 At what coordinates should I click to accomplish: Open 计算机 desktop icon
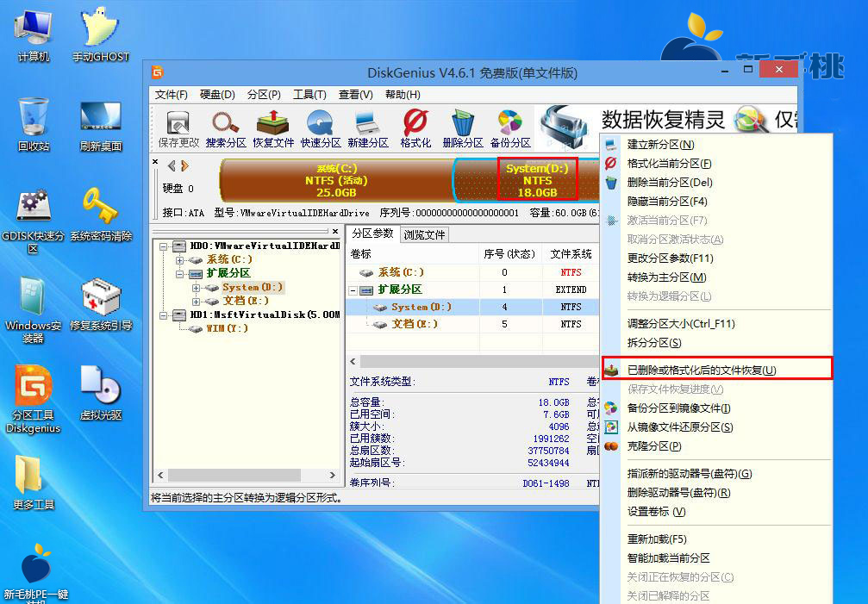[x=34, y=36]
